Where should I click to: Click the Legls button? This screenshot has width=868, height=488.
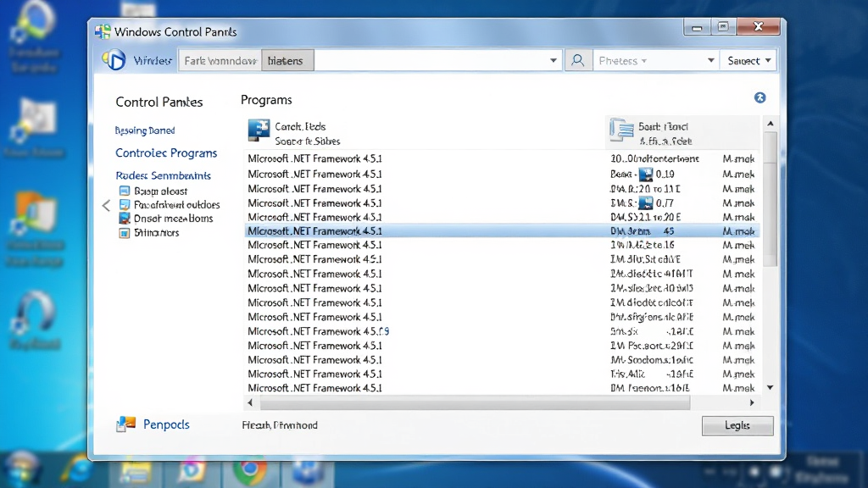pos(737,425)
